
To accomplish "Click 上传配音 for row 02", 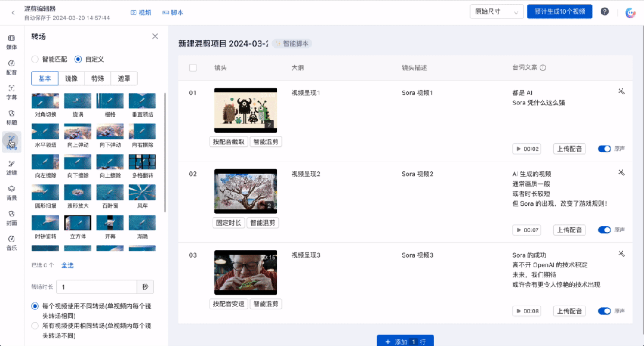I will pos(569,230).
